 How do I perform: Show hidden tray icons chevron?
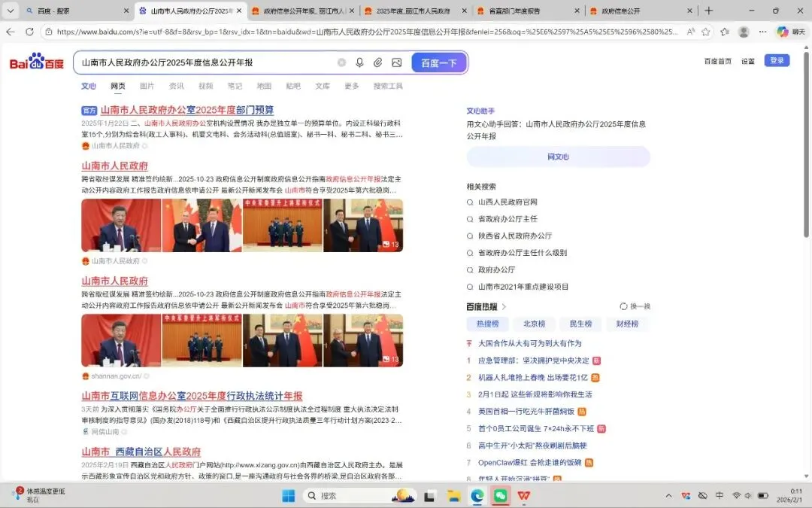[668, 495]
